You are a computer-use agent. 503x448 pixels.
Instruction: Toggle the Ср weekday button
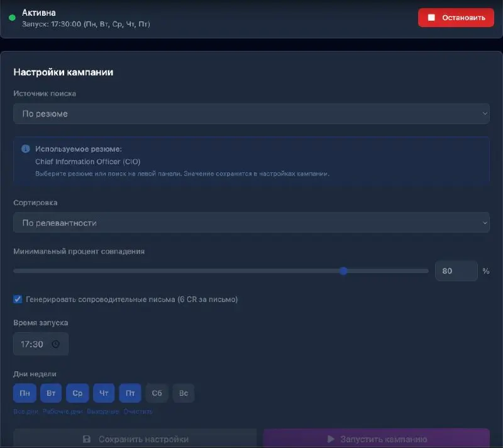pyautogui.click(x=77, y=393)
